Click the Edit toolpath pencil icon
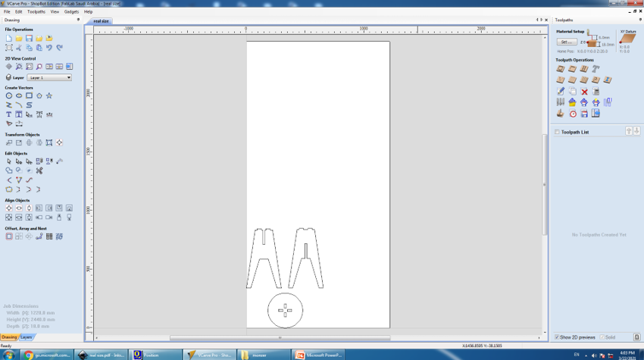 [561, 91]
